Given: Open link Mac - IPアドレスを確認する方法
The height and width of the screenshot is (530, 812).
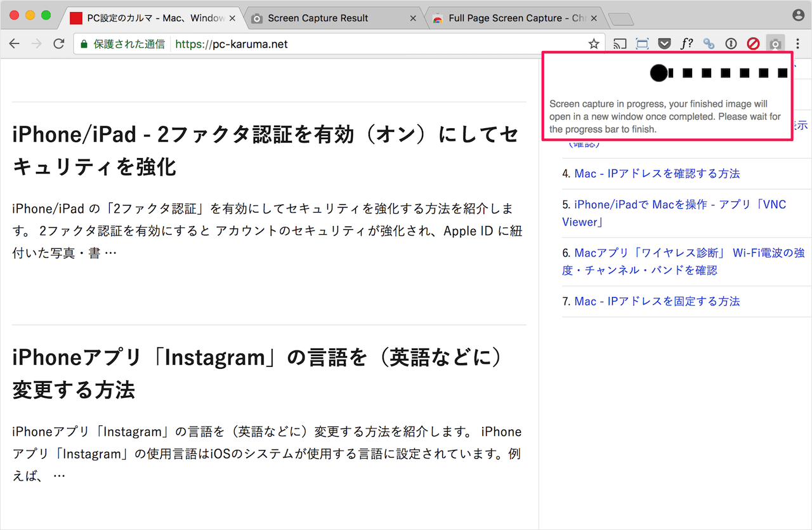Looking at the screenshot, I should pyautogui.click(x=657, y=173).
